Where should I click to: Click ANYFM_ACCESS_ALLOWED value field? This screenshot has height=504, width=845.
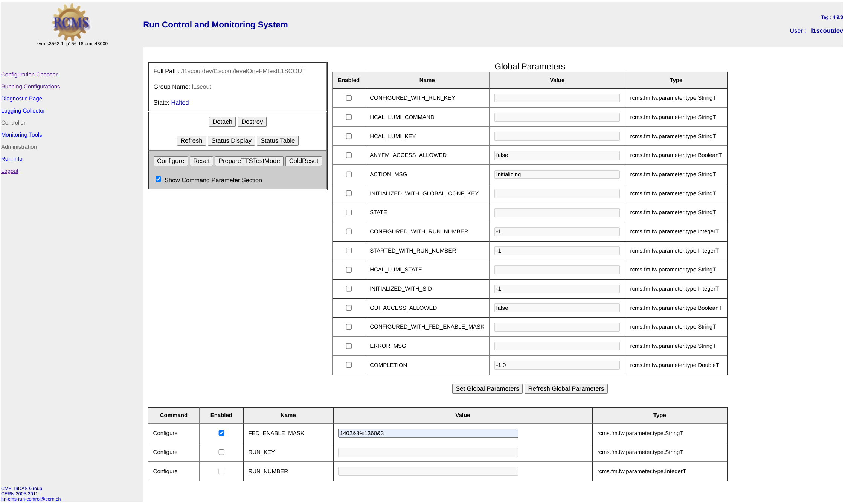[x=557, y=155]
